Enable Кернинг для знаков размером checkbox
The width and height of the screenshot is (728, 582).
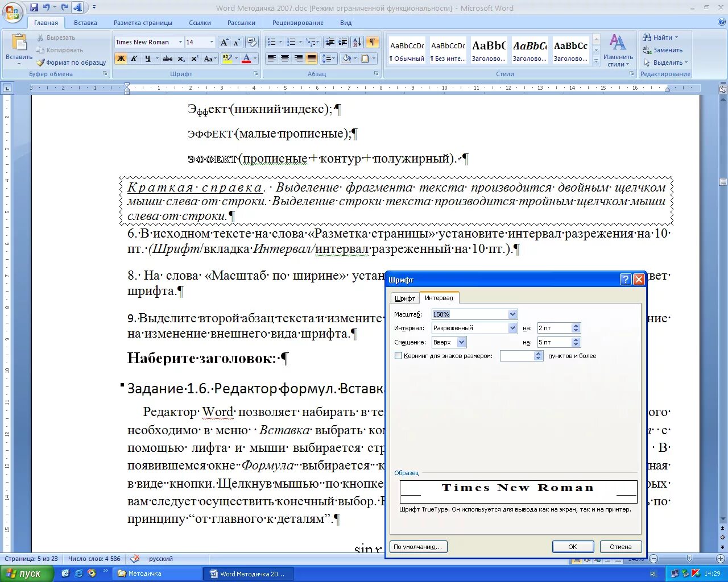tap(398, 356)
